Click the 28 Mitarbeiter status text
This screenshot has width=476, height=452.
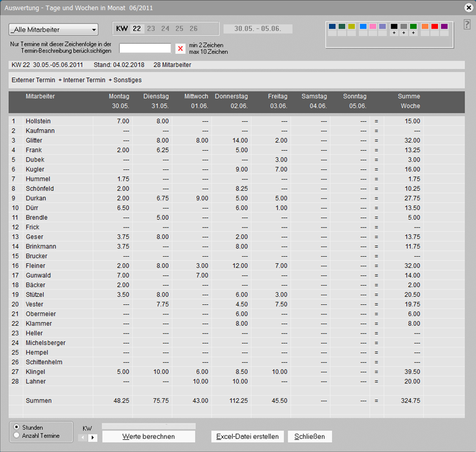click(172, 65)
